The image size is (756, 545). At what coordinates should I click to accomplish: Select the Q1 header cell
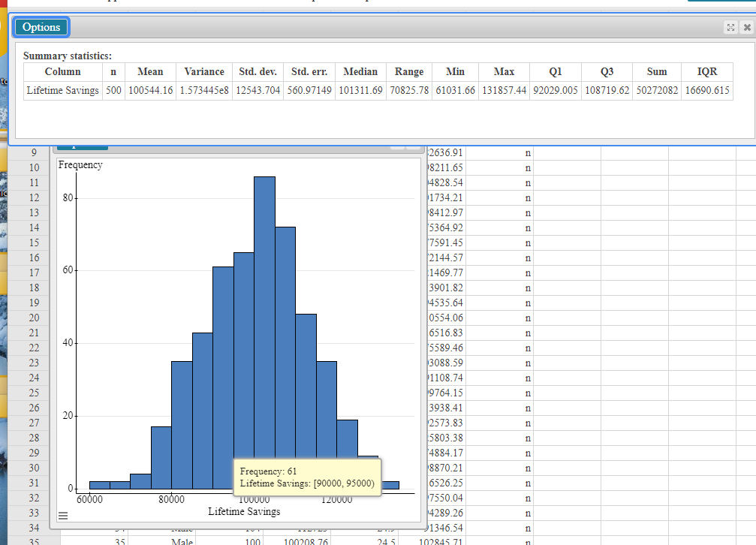pos(556,71)
